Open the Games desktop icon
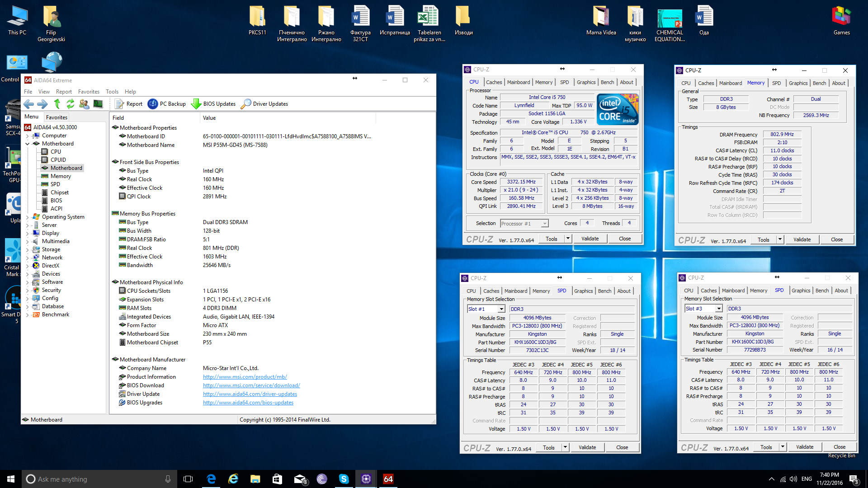The width and height of the screenshot is (868, 488). [841, 20]
